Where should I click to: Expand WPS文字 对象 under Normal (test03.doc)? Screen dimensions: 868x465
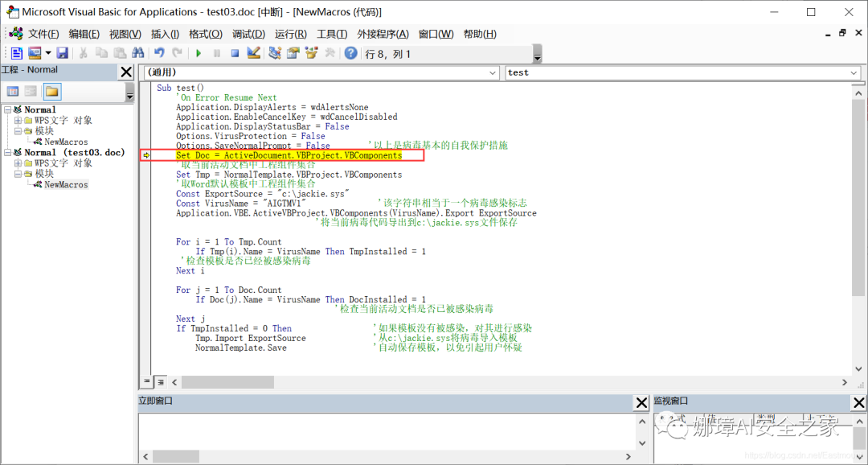point(18,163)
